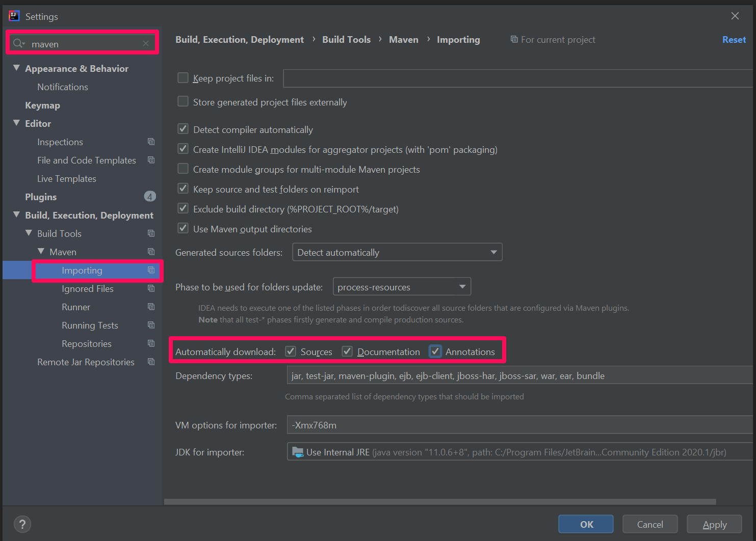Click the search magnifier icon in settings search
Image resolution: width=756 pixels, height=541 pixels.
click(x=18, y=44)
